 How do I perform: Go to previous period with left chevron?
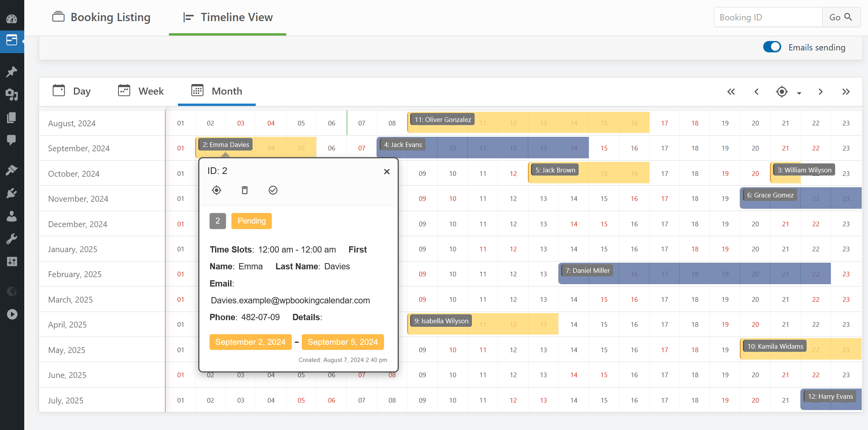757,92
